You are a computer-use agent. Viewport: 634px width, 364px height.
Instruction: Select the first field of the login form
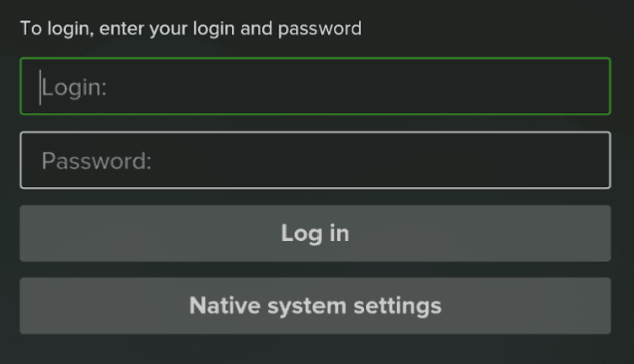pos(315,86)
